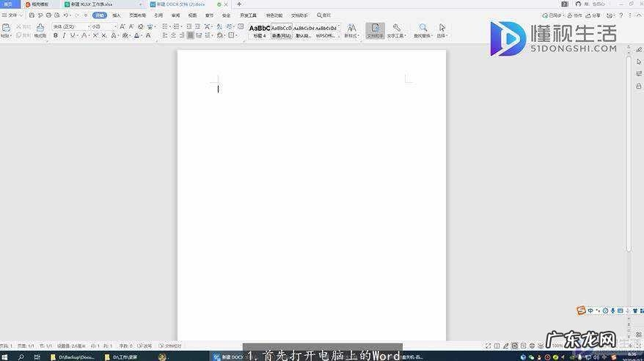
Task: Switch to the Review ribbon tab
Action: 176,15
